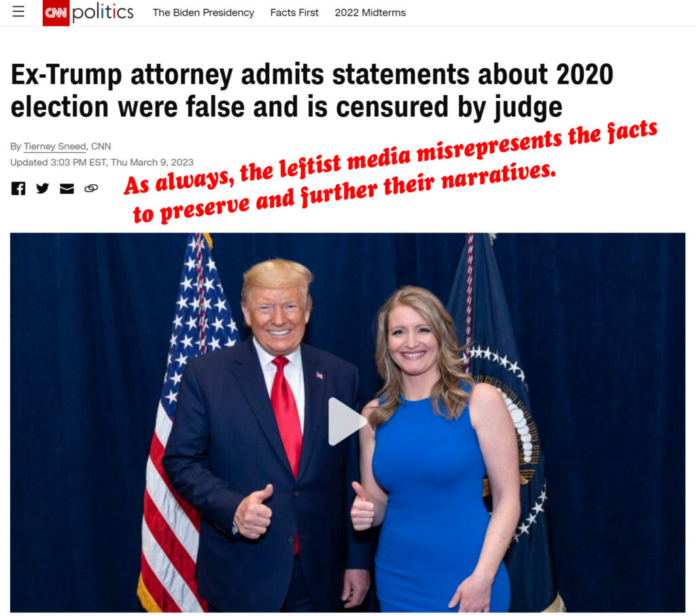The height and width of the screenshot is (616, 696).
Task: Share article via email envelope icon
Action: (67, 189)
